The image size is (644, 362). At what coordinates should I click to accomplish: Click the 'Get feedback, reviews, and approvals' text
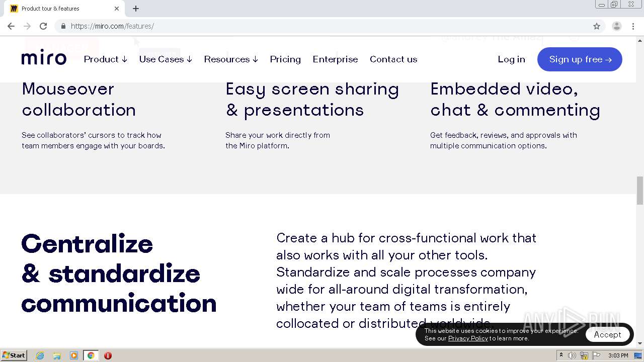pyautogui.click(x=504, y=140)
